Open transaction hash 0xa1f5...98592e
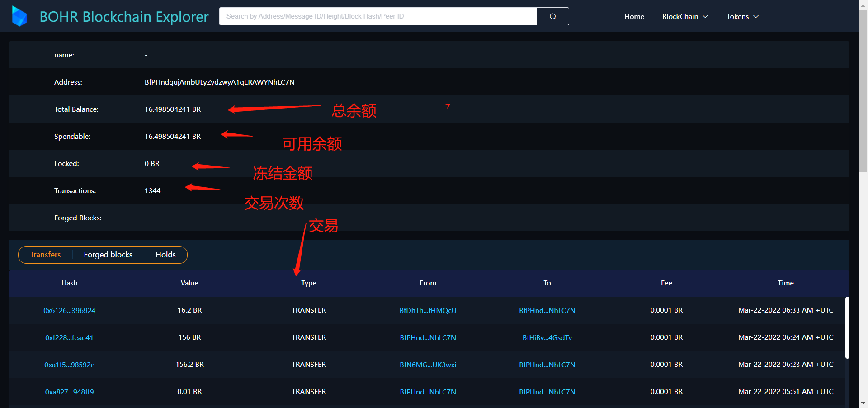Viewport: 868px width, 408px height. (69, 365)
